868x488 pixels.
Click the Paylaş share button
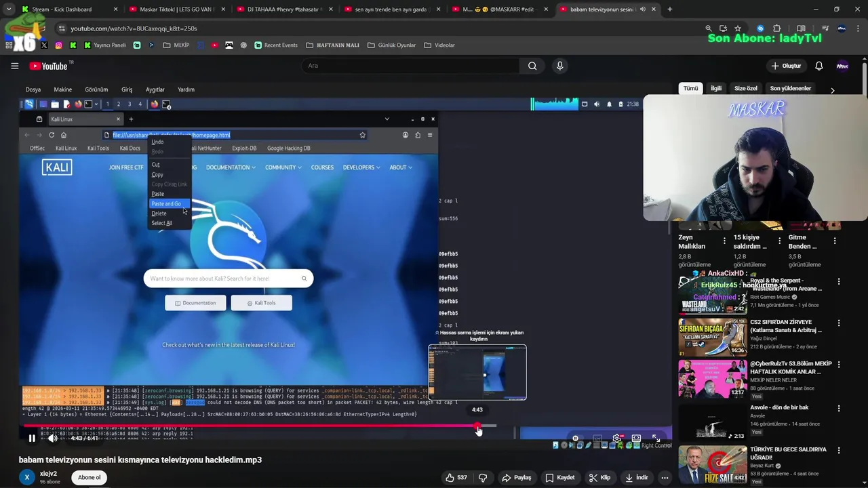pos(516,477)
